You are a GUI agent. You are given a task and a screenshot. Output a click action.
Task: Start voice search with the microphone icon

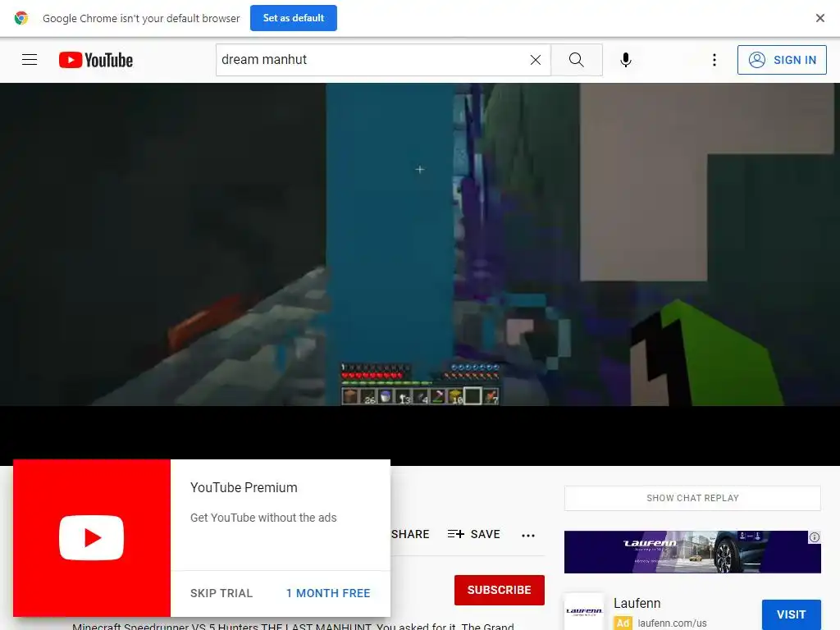click(x=625, y=60)
